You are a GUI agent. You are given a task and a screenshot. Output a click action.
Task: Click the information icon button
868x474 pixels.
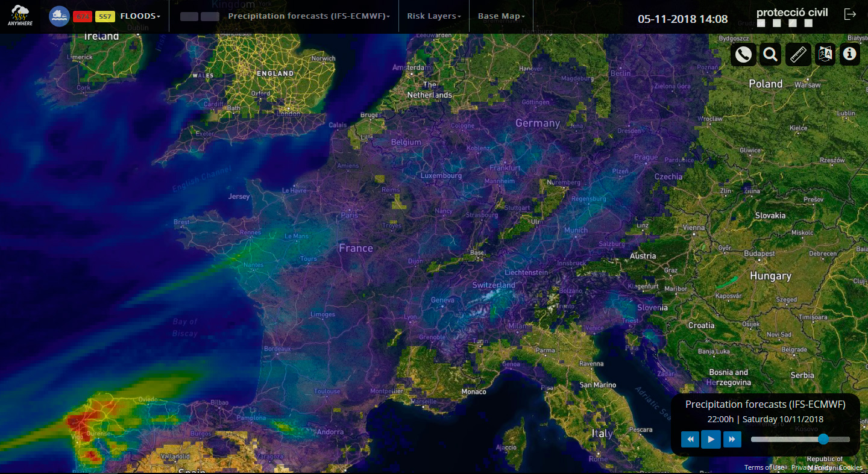coord(850,54)
